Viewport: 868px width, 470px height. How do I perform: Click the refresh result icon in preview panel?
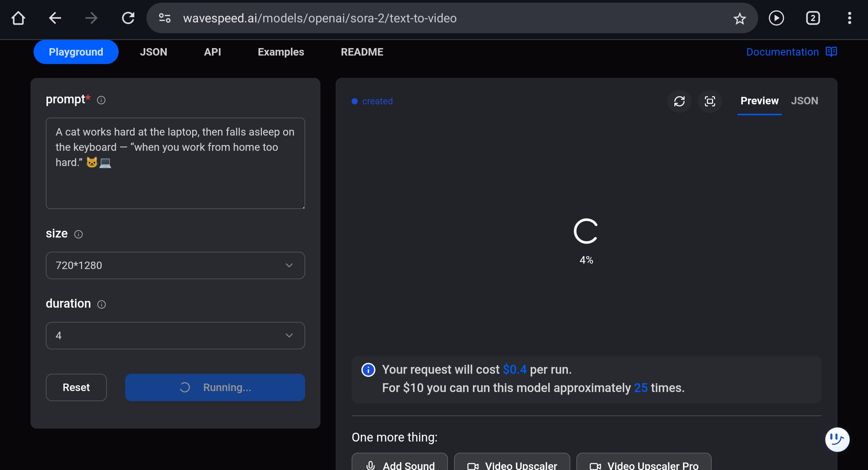point(679,101)
